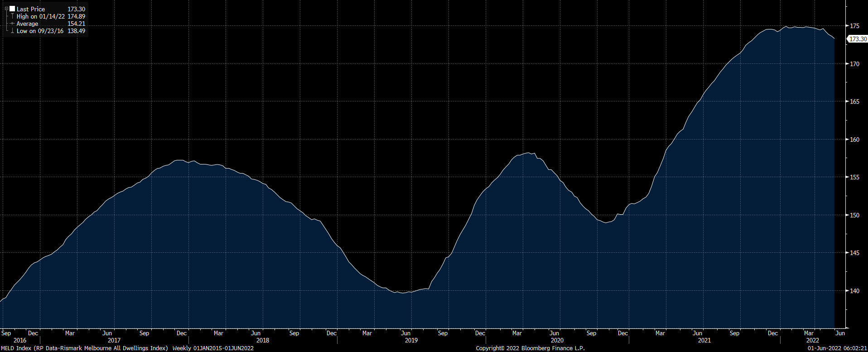The height and width of the screenshot is (352, 868).
Task: Collapse the Last Price legend tree
Action: pyautogui.click(x=6, y=9)
